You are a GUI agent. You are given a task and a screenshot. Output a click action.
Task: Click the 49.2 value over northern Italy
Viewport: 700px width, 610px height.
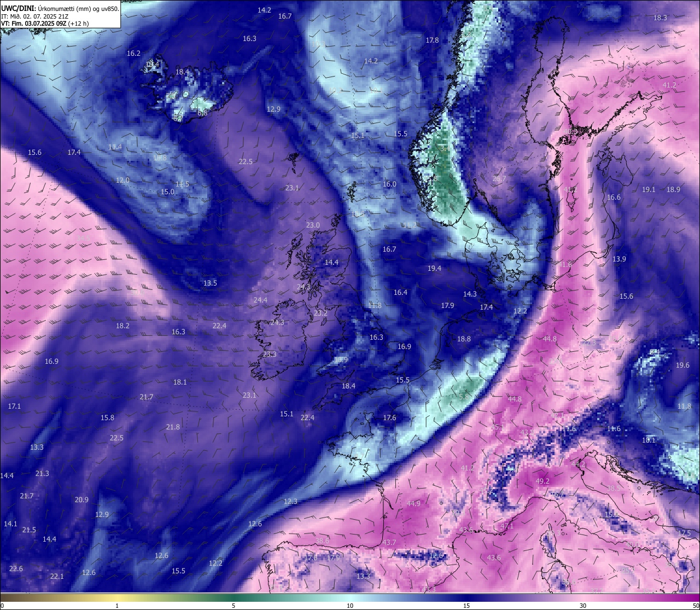542,481
